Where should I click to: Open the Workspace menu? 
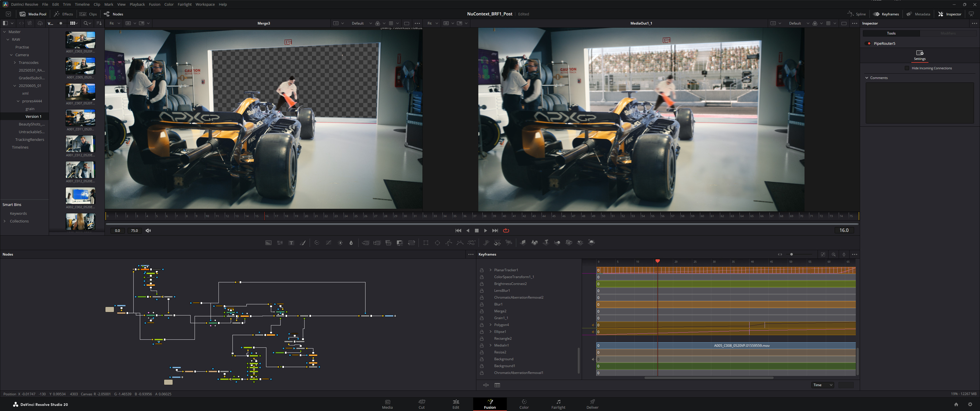tap(205, 4)
